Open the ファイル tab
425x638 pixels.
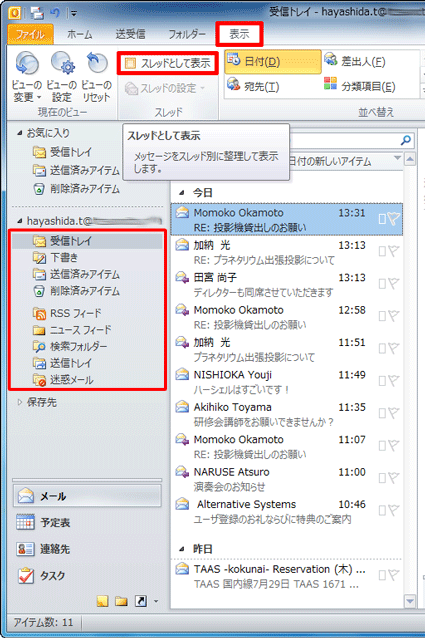[31, 34]
